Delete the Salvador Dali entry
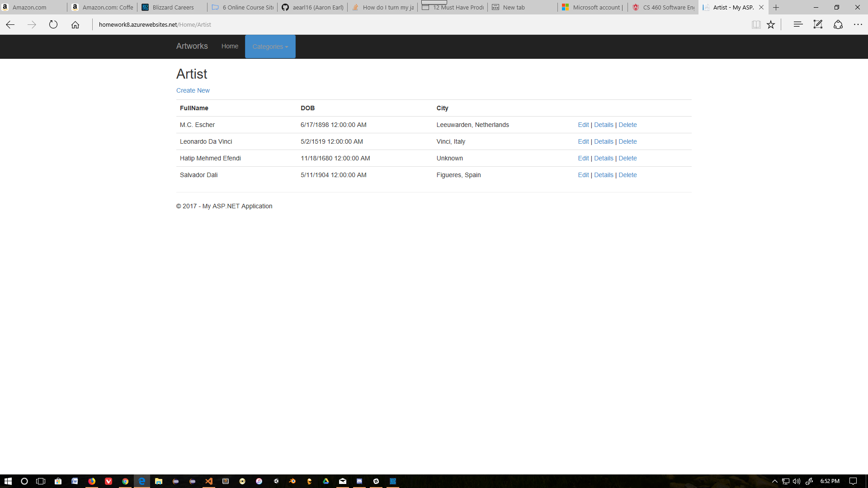Viewport: 868px width, 488px height. coord(627,175)
